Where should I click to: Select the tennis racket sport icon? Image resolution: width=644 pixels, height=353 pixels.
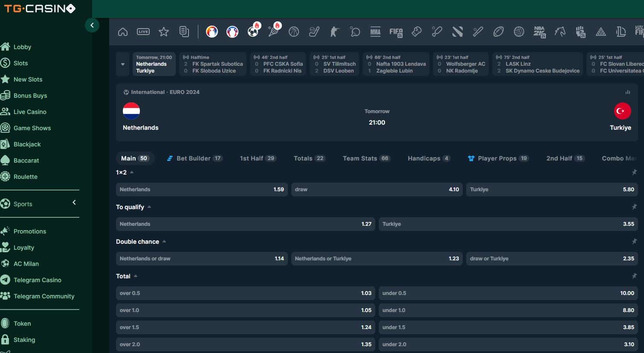[273, 32]
